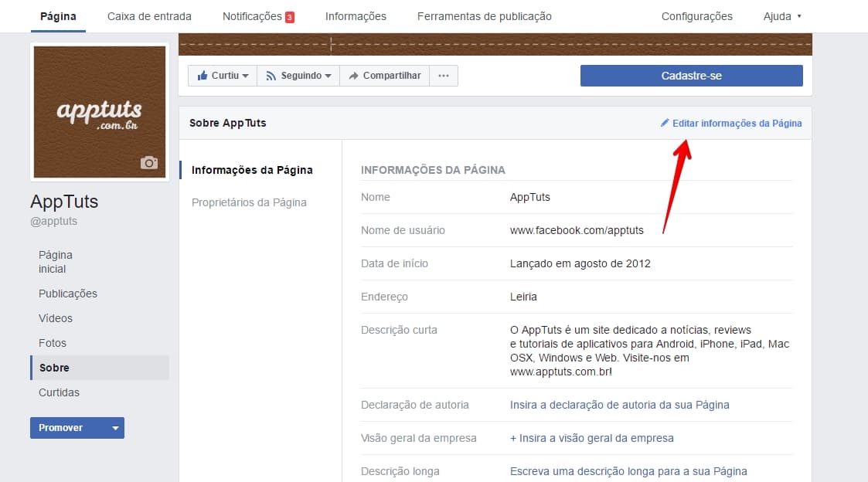The width and height of the screenshot is (868, 482).
Task: Click the brown leather cover photo strip
Action: 495,44
